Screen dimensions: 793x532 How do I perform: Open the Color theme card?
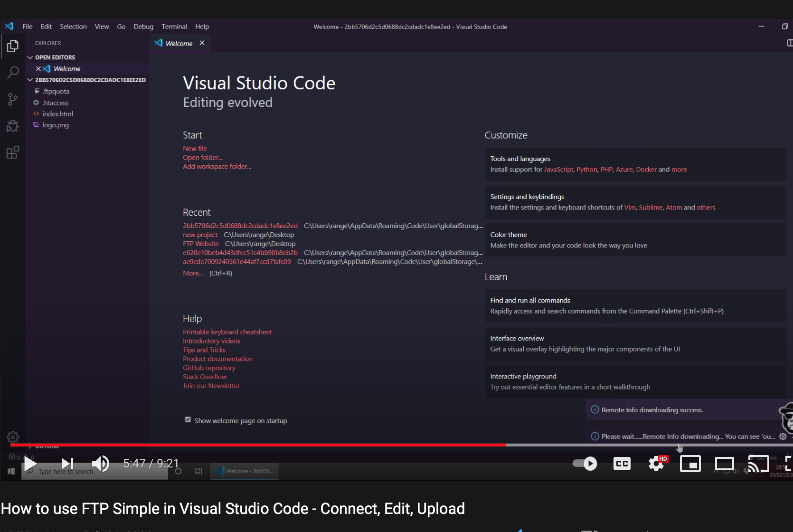click(635, 240)
